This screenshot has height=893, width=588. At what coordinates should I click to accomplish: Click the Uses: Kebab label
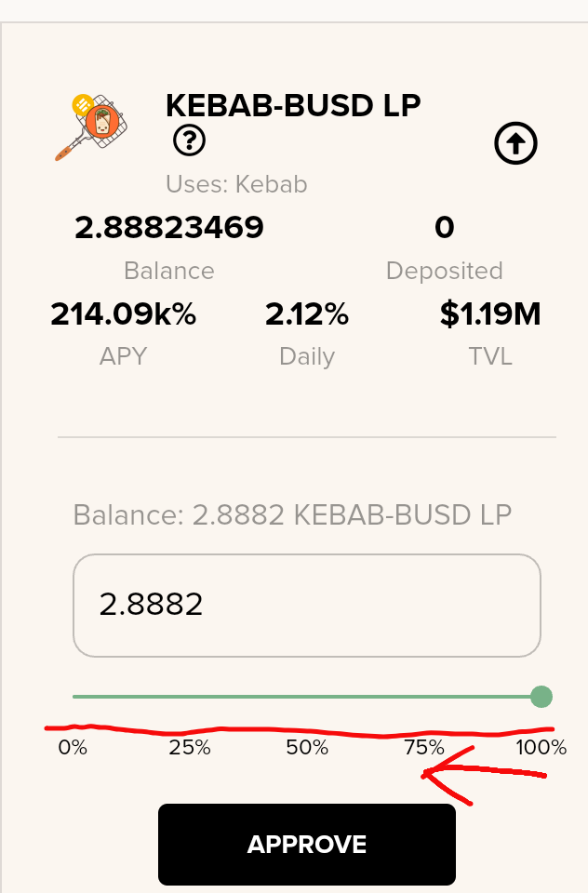(x=236, y=184)
